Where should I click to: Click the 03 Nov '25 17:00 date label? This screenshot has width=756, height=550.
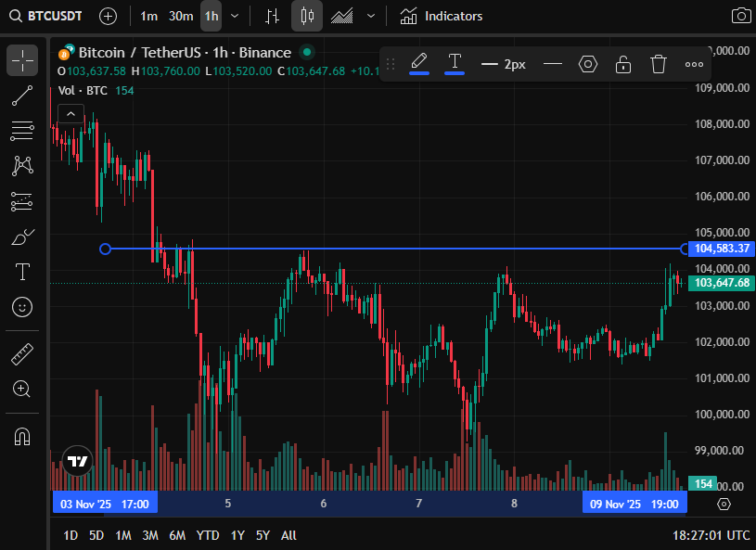(x=105, y=505)
